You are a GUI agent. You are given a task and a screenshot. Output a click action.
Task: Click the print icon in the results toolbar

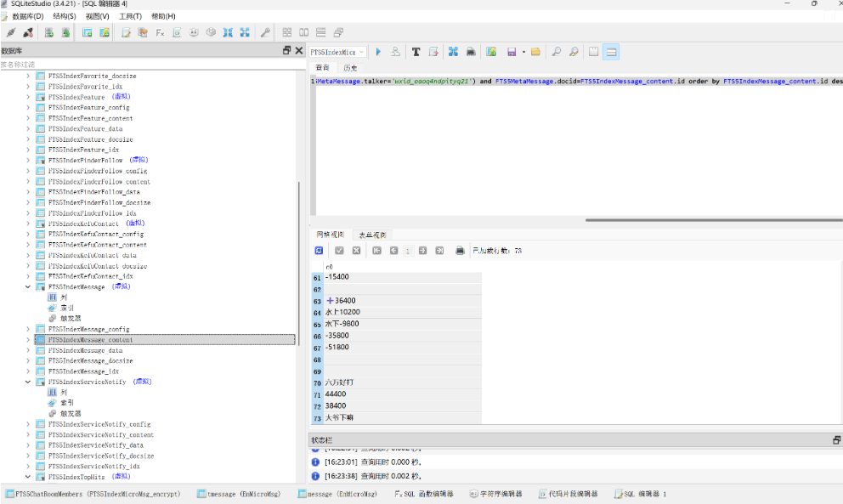[460, 251]
